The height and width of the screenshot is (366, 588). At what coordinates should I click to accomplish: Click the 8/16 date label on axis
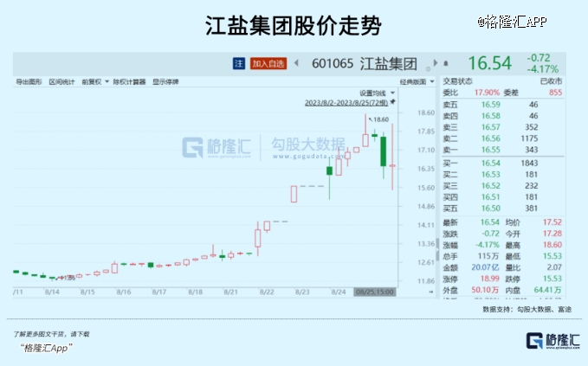tap(123, 292)
